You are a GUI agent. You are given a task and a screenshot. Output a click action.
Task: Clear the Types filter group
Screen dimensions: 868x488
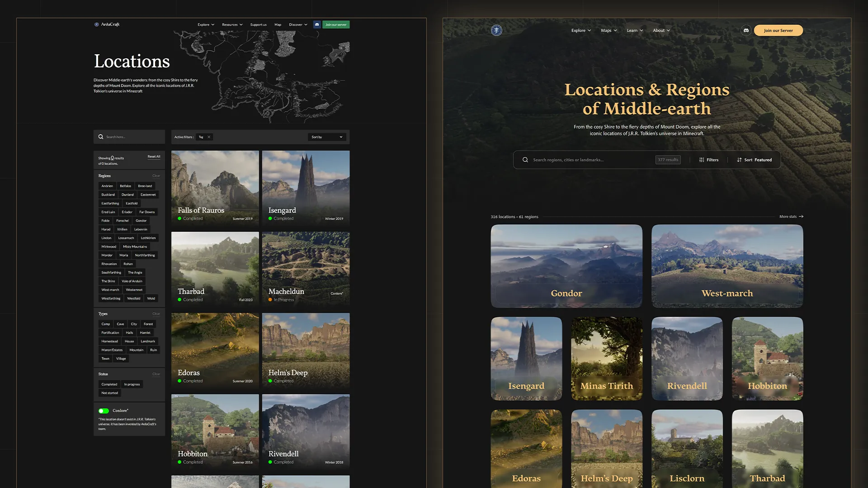tap(156, 314)
